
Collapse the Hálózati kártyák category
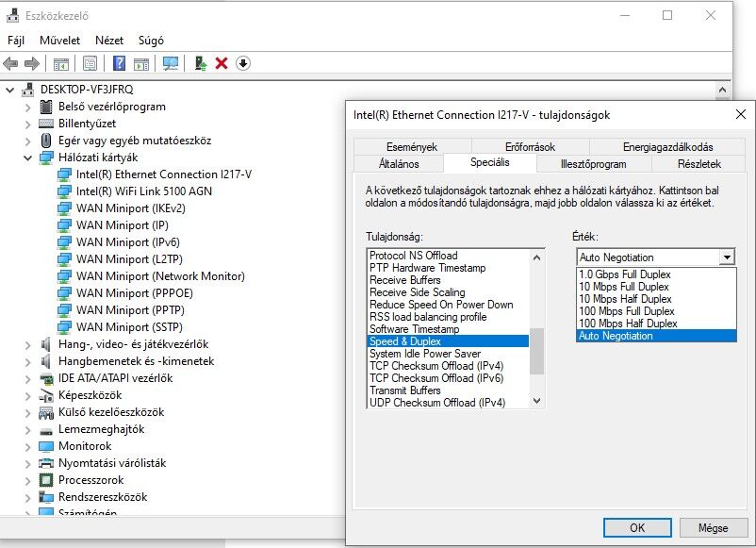(28, 158)
